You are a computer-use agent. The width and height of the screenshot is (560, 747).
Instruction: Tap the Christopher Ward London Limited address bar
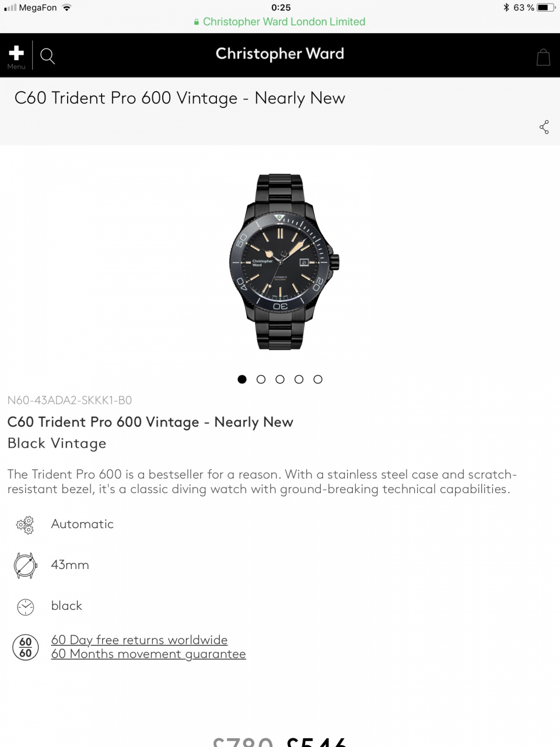point(280,22)
